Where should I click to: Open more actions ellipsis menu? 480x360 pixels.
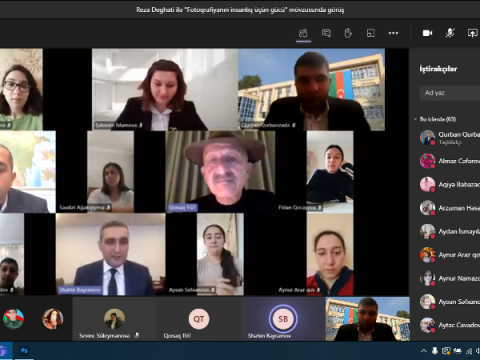click(393, 33)
